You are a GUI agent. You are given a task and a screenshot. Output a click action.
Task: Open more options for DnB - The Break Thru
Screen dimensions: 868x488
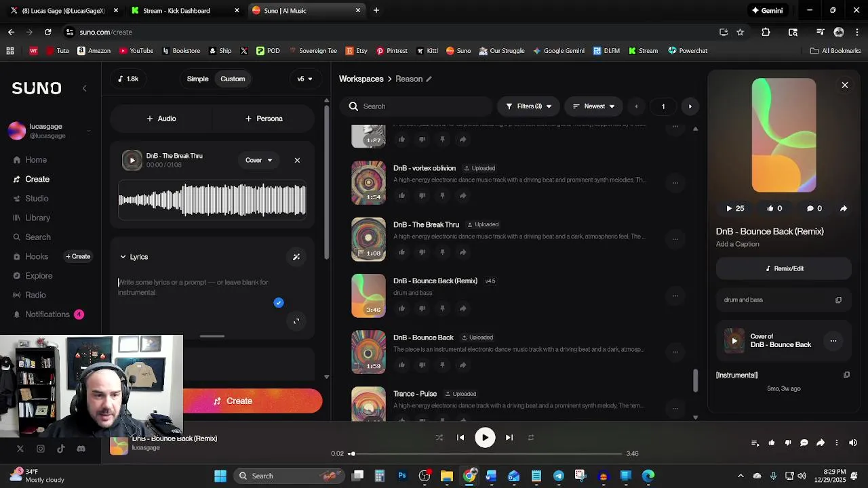click(675, 239)
